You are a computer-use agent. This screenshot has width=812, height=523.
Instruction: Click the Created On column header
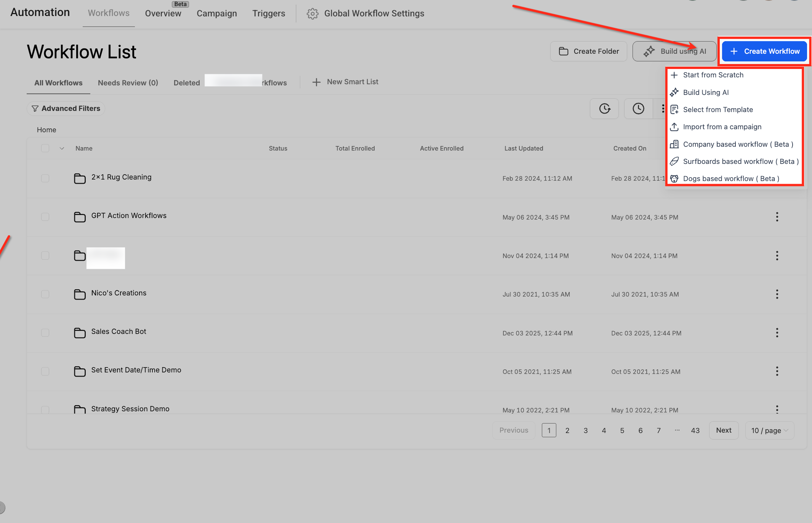click(x=629, y=148)
